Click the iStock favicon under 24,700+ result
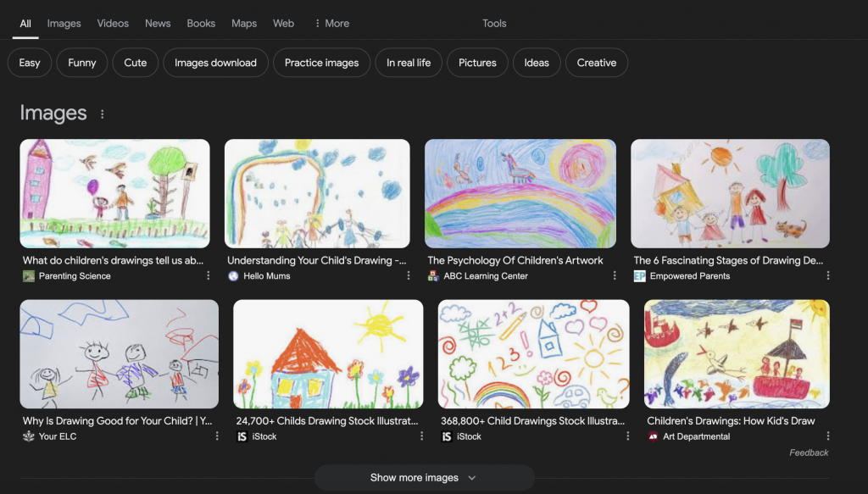The image size is (868, 494). click(242, 436)
